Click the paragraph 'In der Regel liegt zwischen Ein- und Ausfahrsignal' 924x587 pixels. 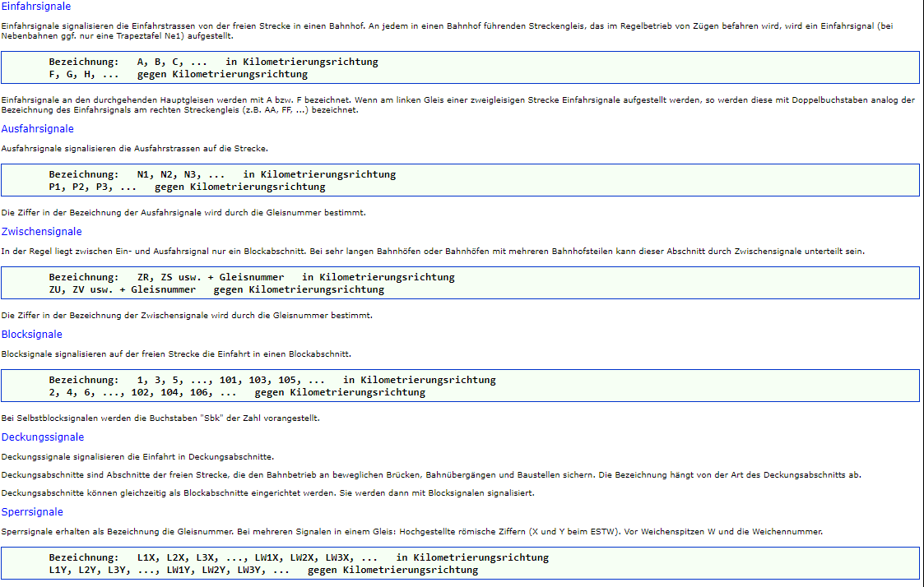pyautogui.click(x=433, y=252)
